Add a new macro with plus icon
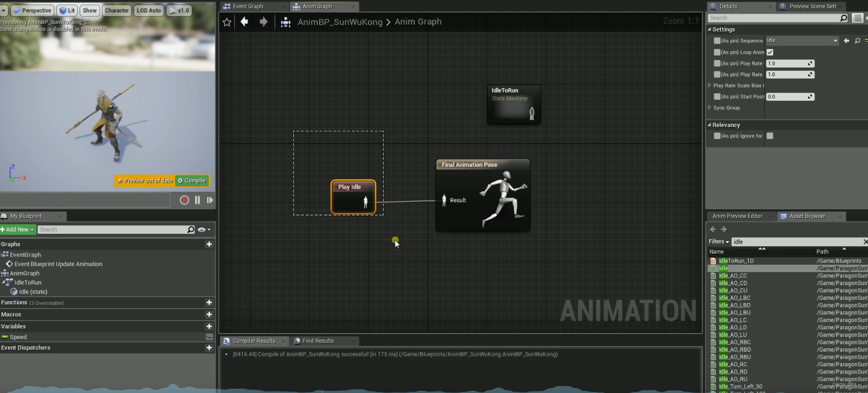 (209, 315)
